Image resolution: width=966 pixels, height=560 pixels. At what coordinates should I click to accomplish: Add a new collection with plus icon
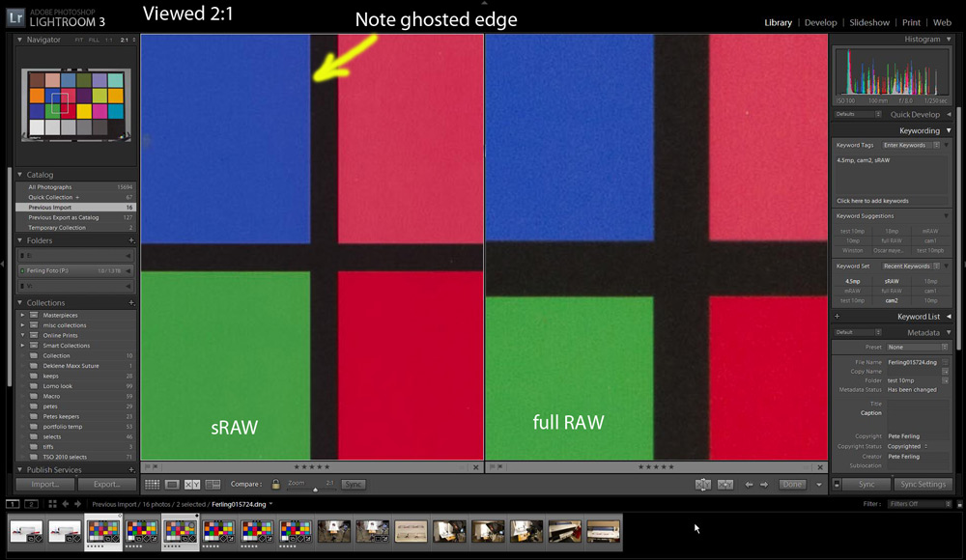coord(131,303)
